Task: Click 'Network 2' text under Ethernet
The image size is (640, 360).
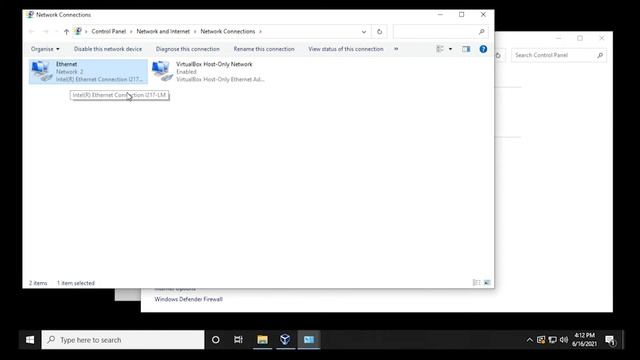Action: pos(69,72)
